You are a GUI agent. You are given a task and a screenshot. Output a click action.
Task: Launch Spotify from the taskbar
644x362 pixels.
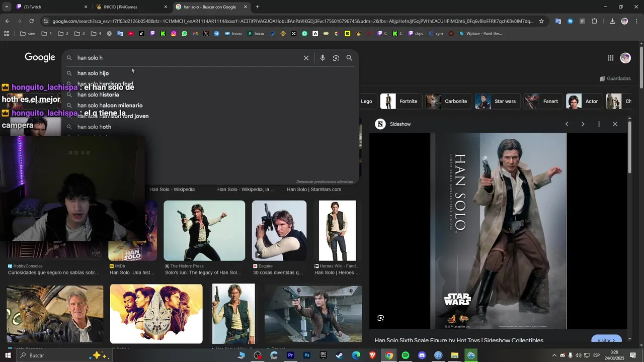tap(406, 355)
